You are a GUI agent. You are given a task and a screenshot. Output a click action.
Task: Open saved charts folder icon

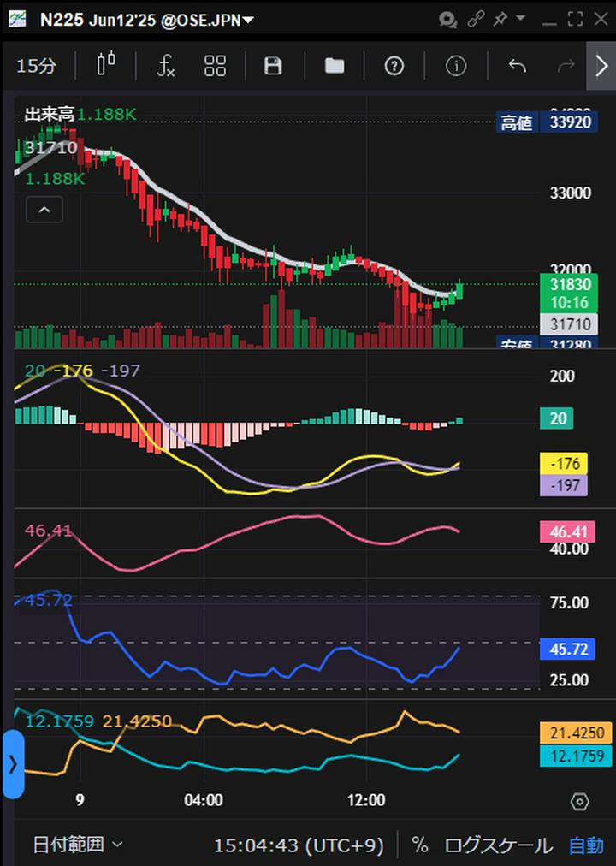pyautogui.click(x=335, y=66)
